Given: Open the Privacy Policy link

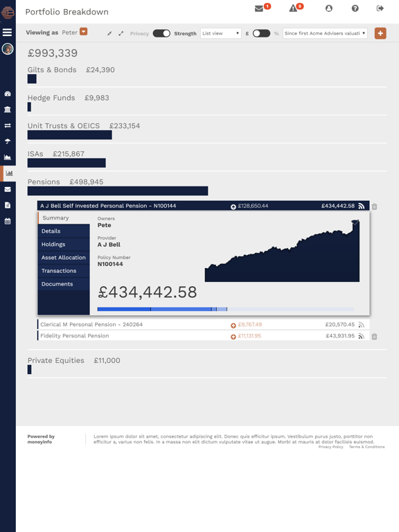Looking at the screenshot, I should (x=331, y=447).
